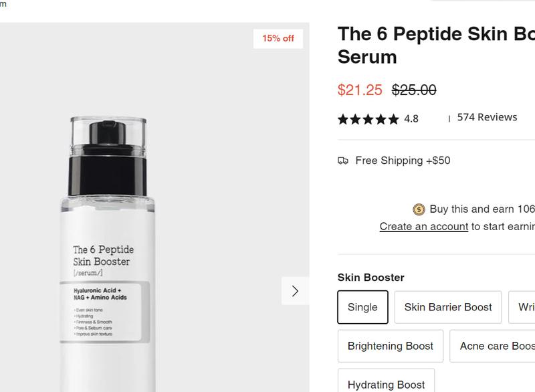This screenshot has height=392, width=535.
Task: Click the 15% off badge
Action: (x=278, y=38)
